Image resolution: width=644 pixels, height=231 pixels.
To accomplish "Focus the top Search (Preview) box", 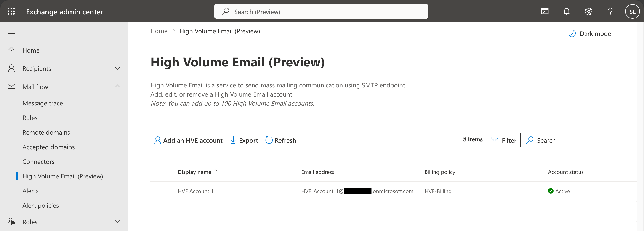I will (x=321, y=11).
